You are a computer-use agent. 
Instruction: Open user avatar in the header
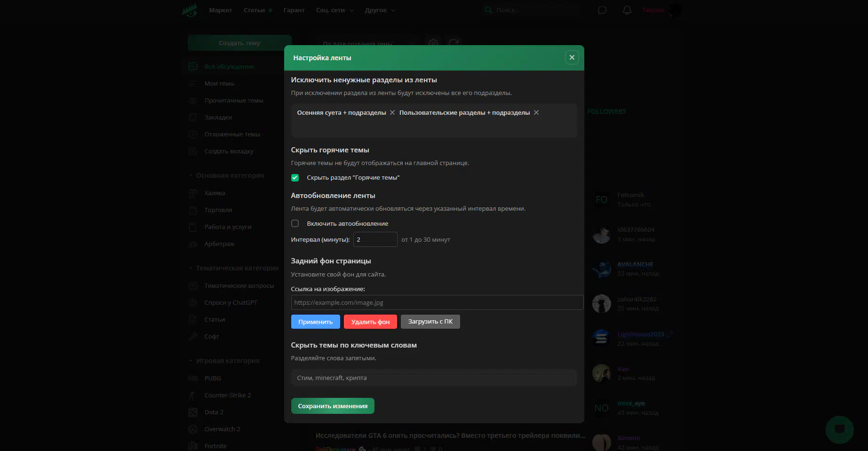[675, 10]
